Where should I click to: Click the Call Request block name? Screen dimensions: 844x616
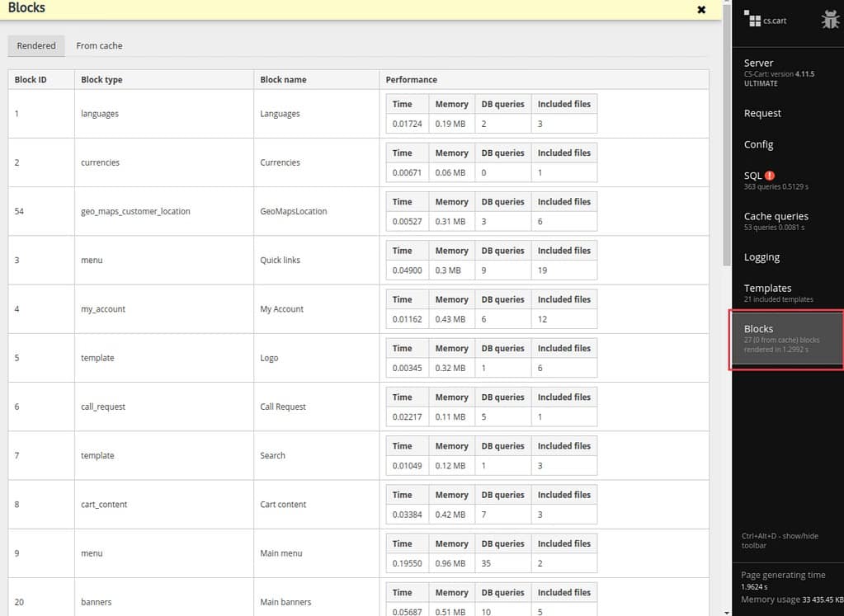click(283, 407)
